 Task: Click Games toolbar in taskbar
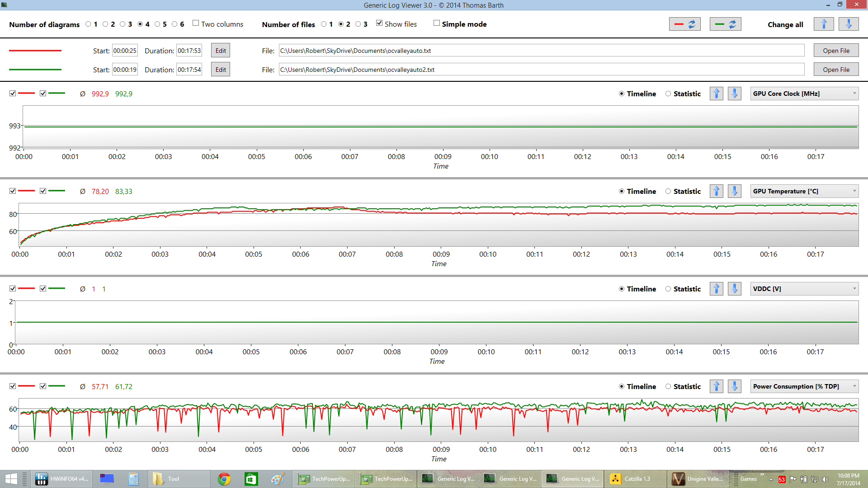[x=749, y=479]
